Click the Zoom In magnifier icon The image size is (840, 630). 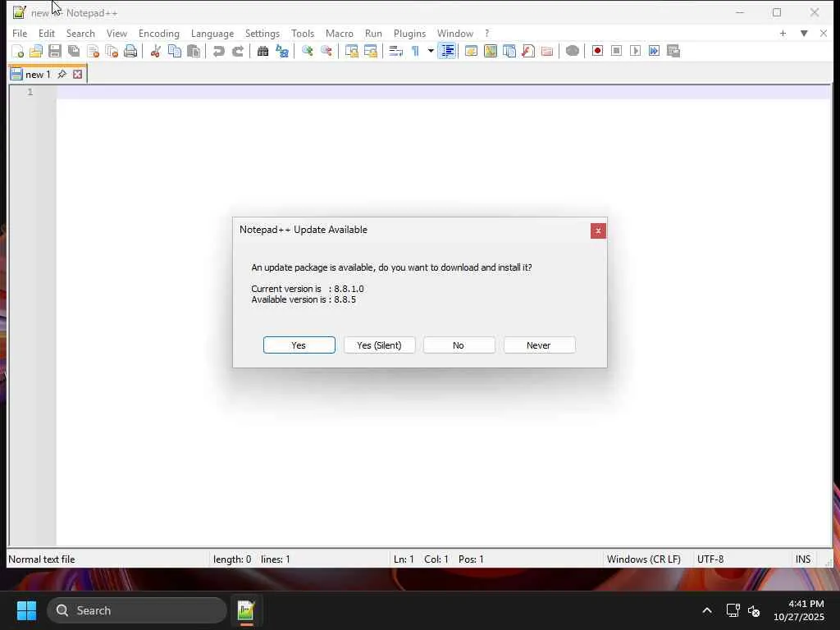307,51
